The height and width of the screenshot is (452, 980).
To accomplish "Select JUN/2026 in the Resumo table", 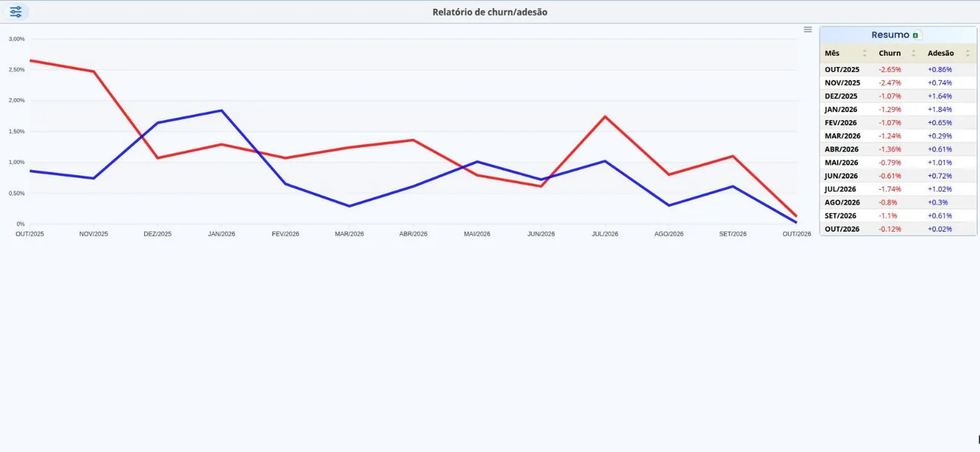I will (841, 176).
